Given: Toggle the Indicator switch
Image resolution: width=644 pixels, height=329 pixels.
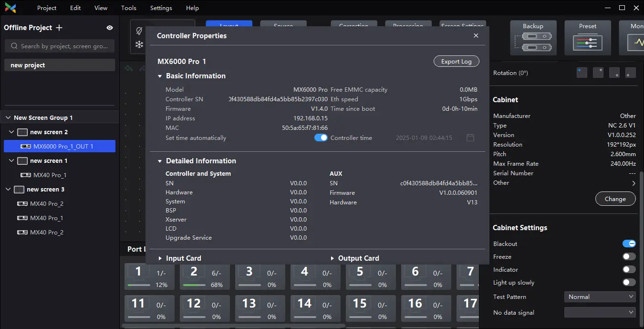Looking at the screenshot, I should coord(629,269).
